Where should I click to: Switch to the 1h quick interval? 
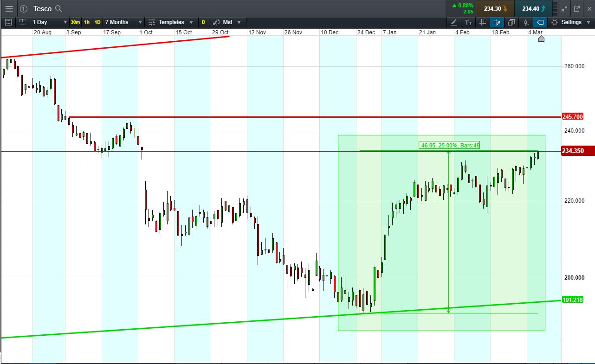[x=87, y=22]
